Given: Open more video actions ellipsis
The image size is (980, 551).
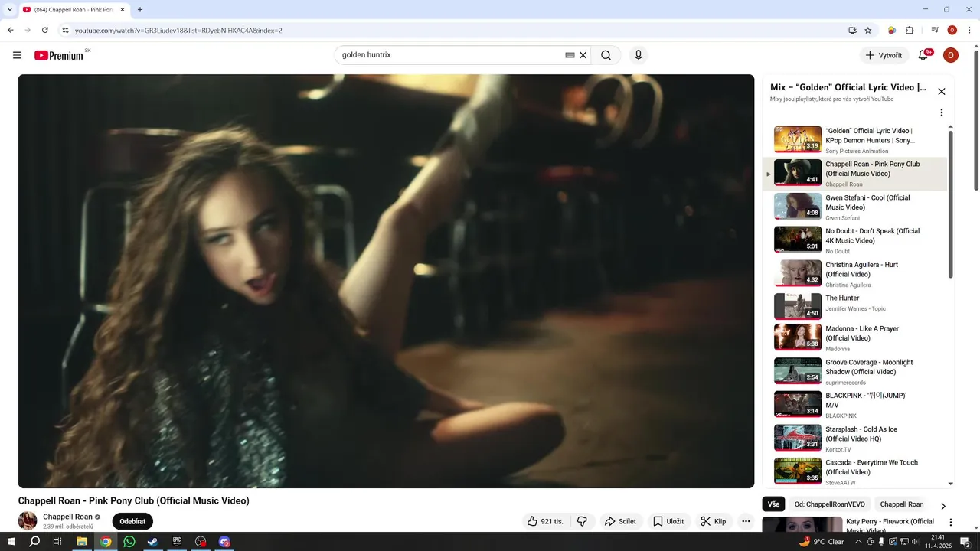Looking at the screenshot, I should tap(746, 521).
